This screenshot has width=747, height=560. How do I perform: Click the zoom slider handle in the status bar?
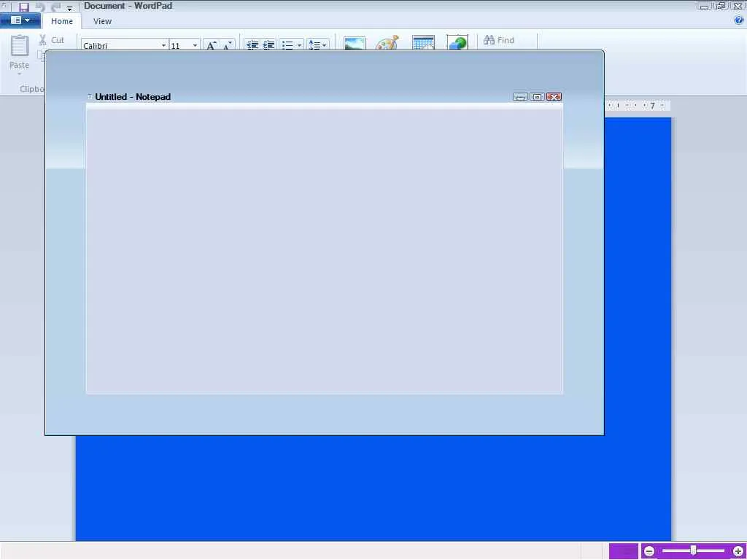click(x=694, y=551)
